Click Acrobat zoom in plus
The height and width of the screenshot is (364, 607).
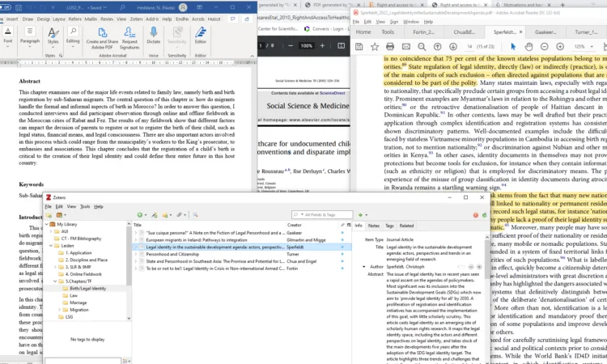point(560,46)
